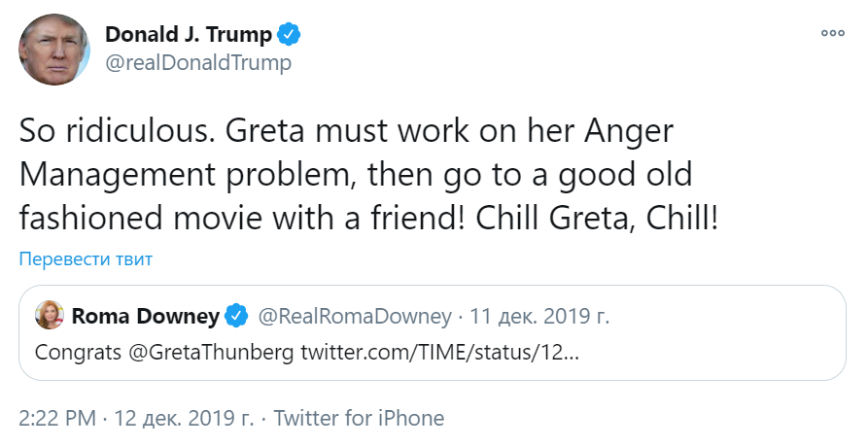Open the @GretaThunberg mention
This screenshot has height=446, width=868.
point(212,350)
